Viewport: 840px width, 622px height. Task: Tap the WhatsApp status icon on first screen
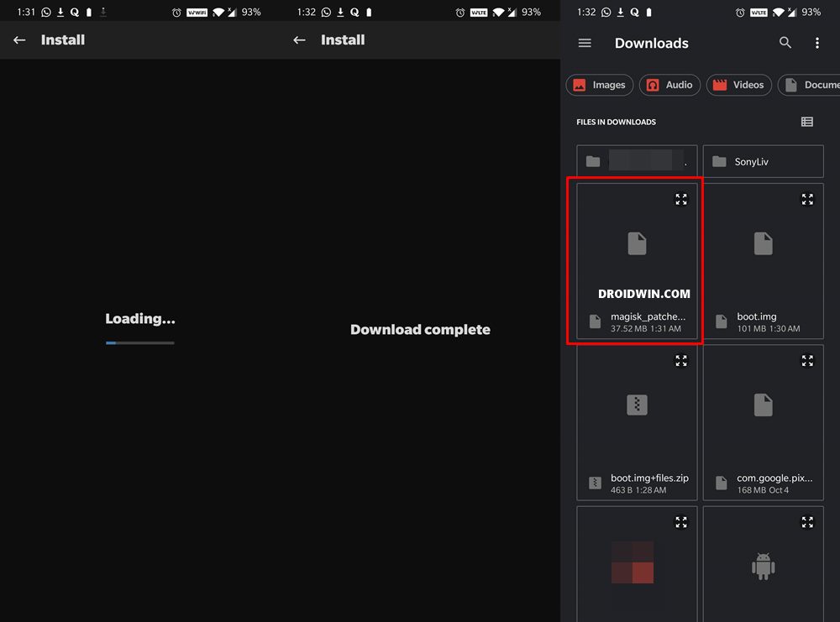(x=46, y=13)
